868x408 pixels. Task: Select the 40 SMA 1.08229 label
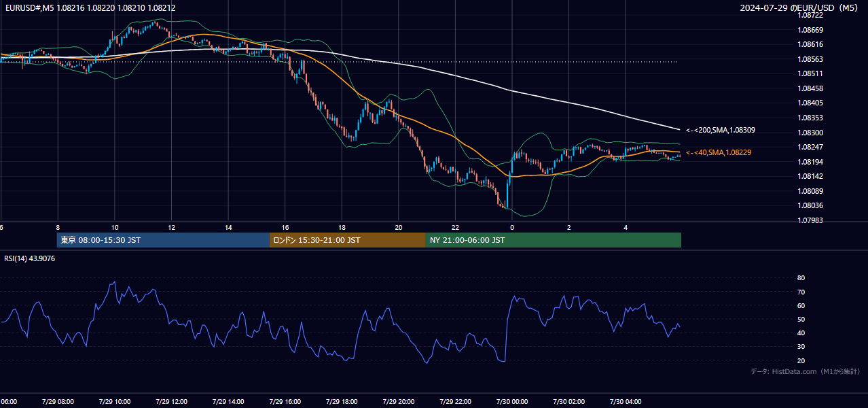pyautogui.click(x=719, y=153)
